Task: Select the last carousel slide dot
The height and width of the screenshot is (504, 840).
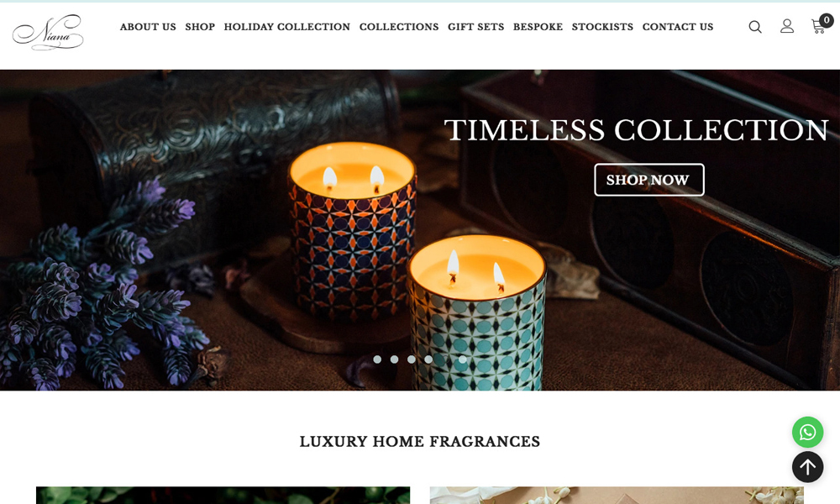Action: 462,360
